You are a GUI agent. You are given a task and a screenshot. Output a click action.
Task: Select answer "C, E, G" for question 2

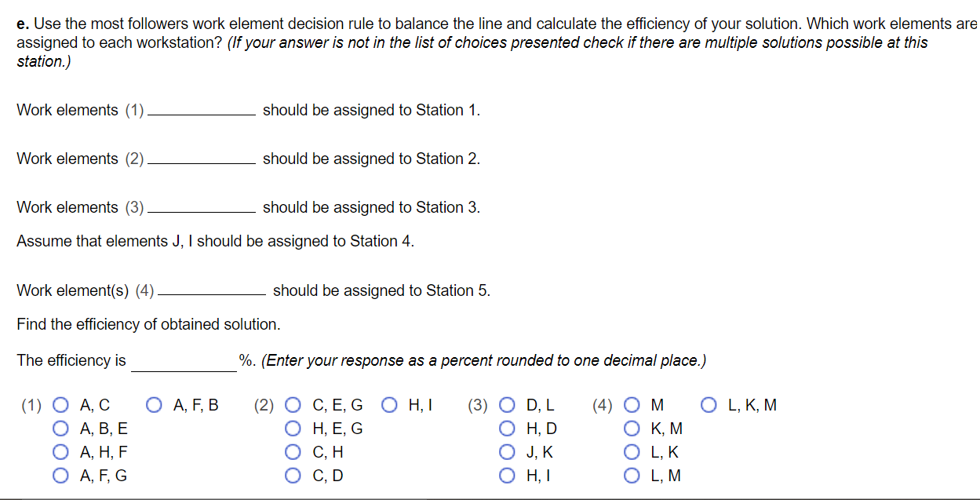click(293, 405)
